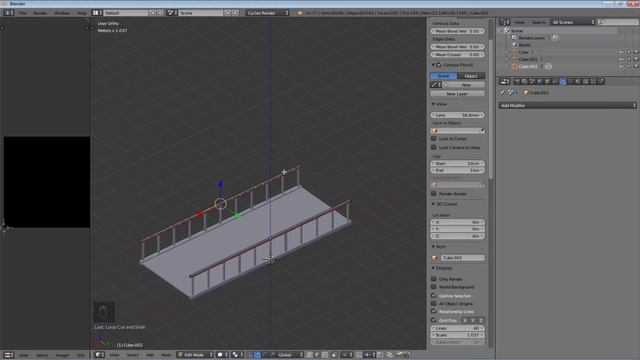
Task: Click the grid Lines value field
Action: click(457, 328)
